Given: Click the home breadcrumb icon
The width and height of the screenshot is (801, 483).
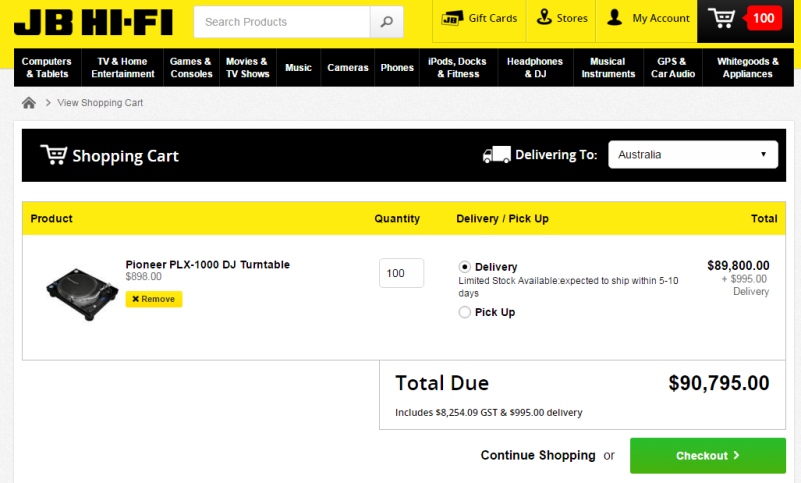Looking at the screenshot, I should (x=29, y=103).
